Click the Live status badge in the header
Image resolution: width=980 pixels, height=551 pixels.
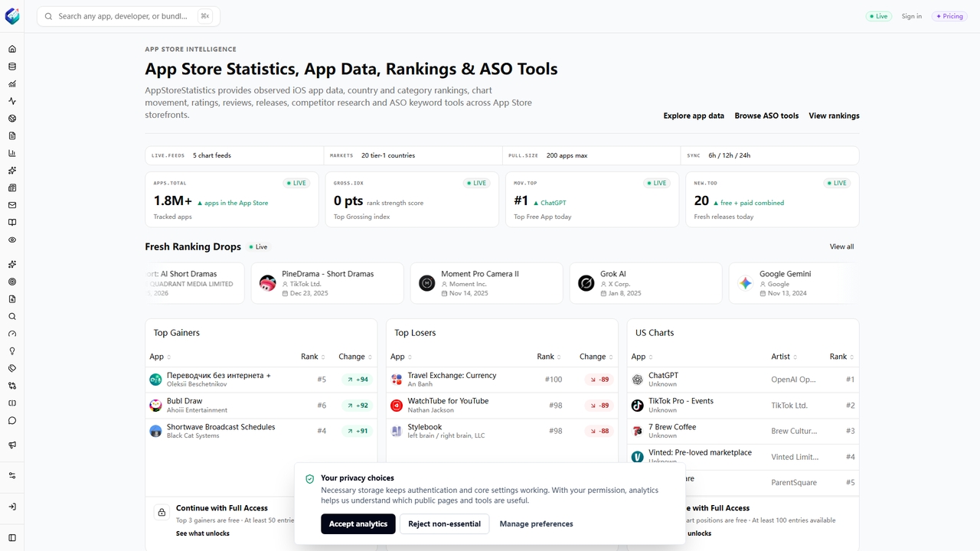click(878, 16)
